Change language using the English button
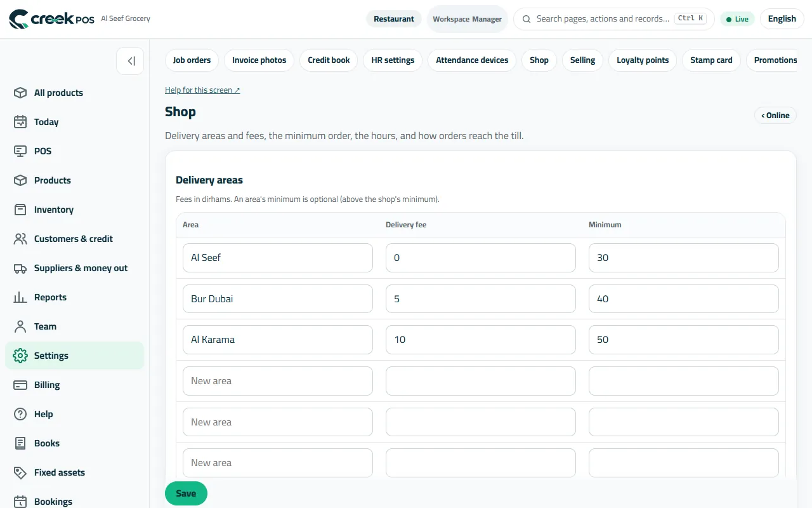The height and width of the screenshot is (508, 812). click(x=782, y=19)
